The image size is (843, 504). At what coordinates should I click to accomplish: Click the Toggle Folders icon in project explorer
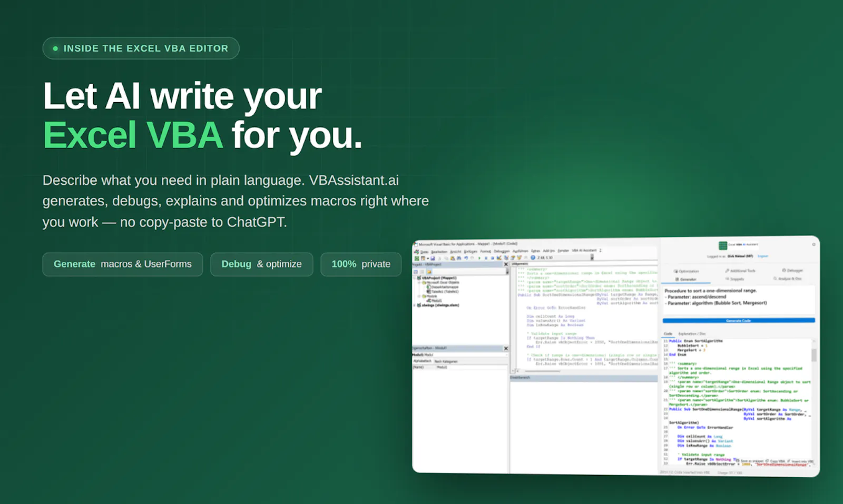(429, 272)
